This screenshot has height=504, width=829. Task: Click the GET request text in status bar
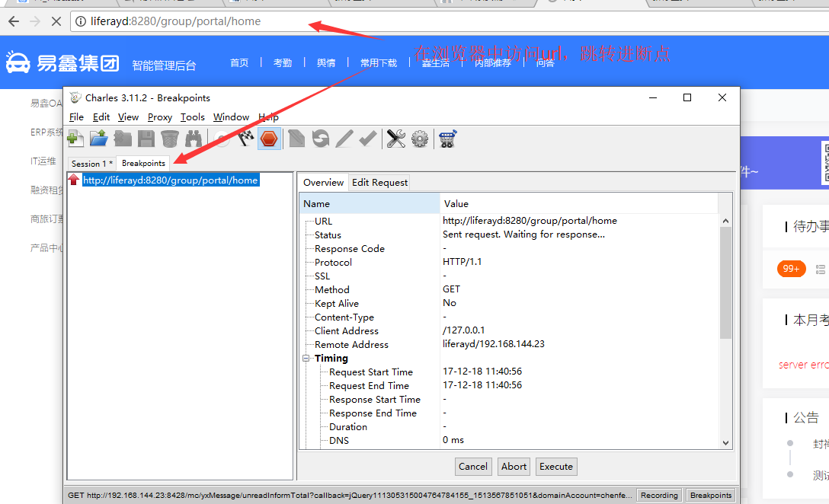click(x=350, y=495)
